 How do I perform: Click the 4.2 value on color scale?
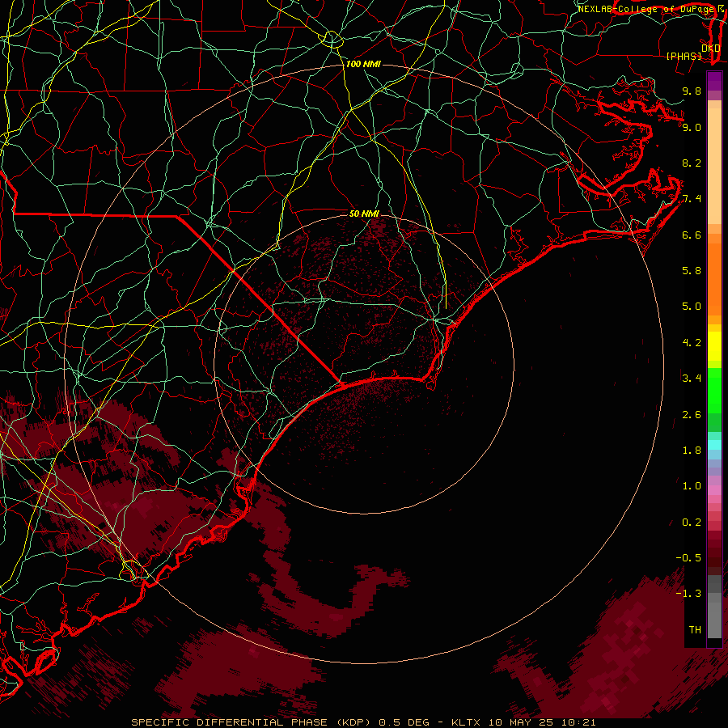click(x=692, y=343)
